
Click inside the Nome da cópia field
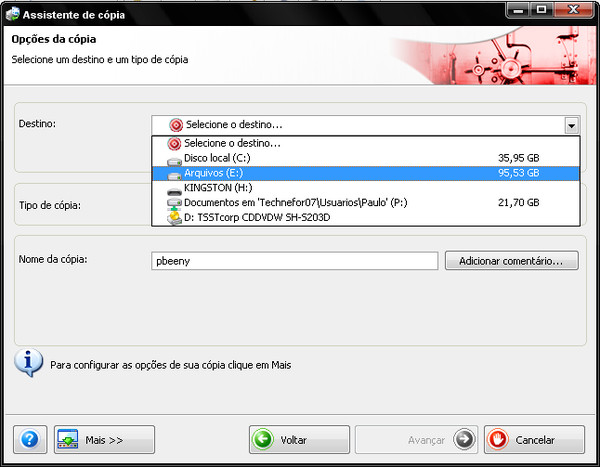294,261
